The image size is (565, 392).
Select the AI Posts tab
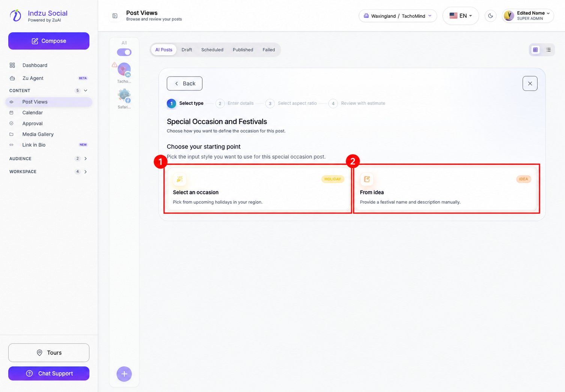164,50
